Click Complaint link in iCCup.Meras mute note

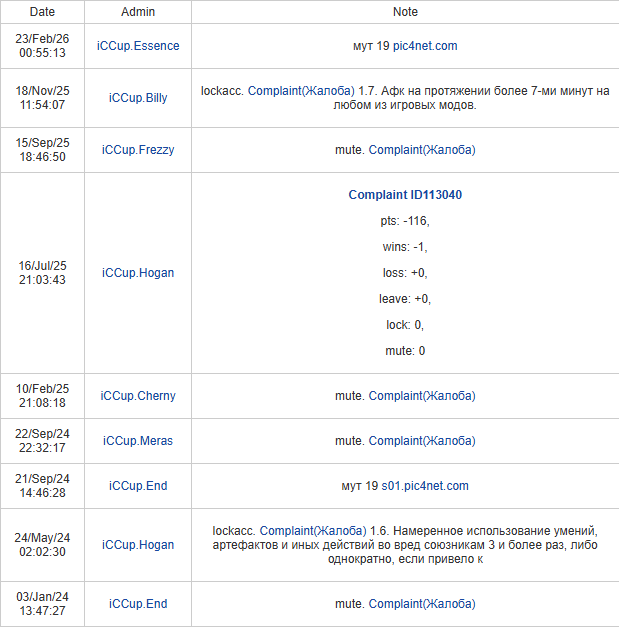point(422,441)
